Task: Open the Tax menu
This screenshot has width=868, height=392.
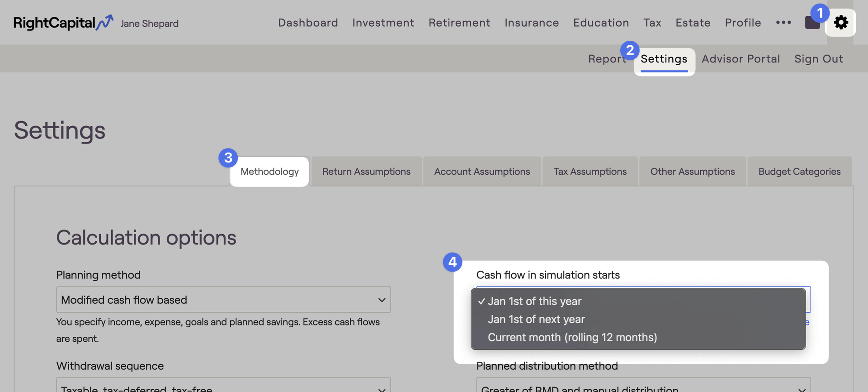Action: [652, 23]
